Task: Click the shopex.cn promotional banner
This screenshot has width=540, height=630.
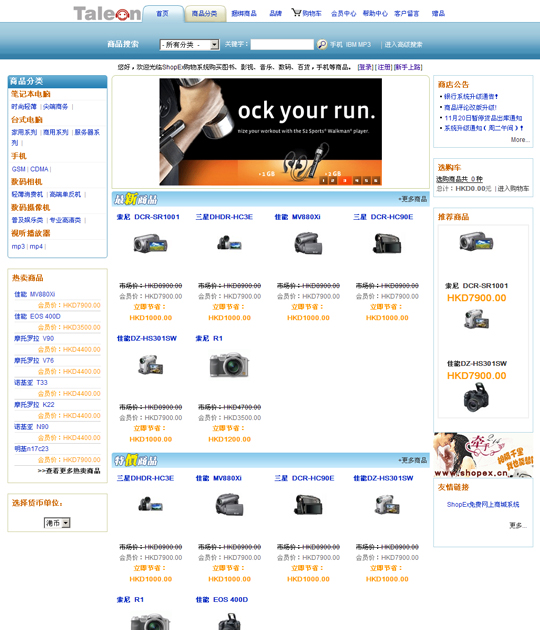Action: point(483,455)
